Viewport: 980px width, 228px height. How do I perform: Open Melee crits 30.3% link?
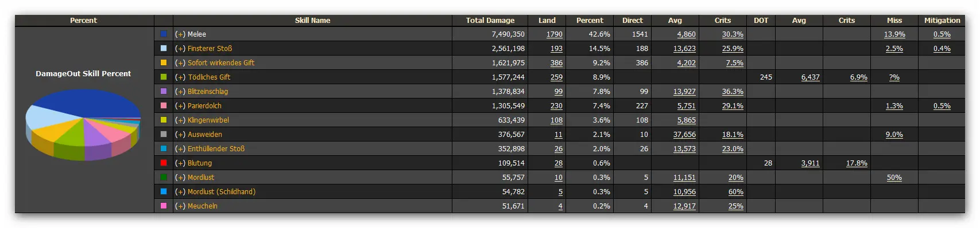click(x=733, y=34)
